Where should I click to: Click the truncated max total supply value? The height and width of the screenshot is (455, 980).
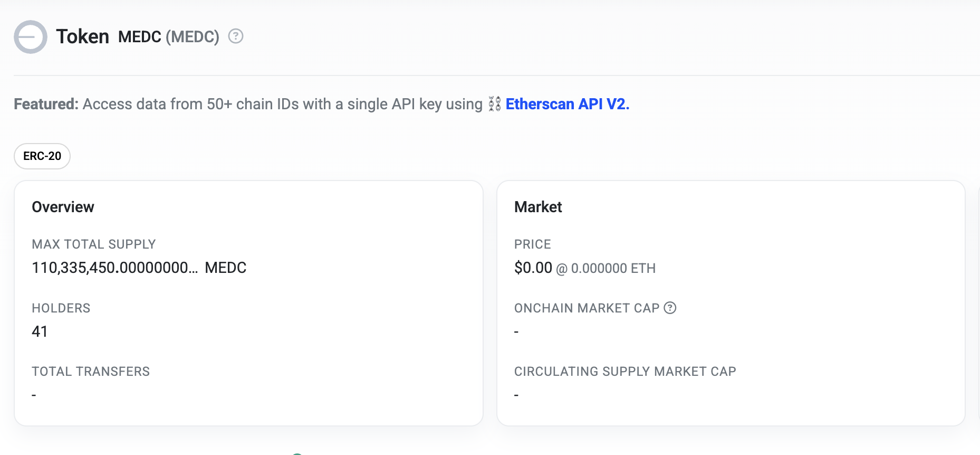114,268
